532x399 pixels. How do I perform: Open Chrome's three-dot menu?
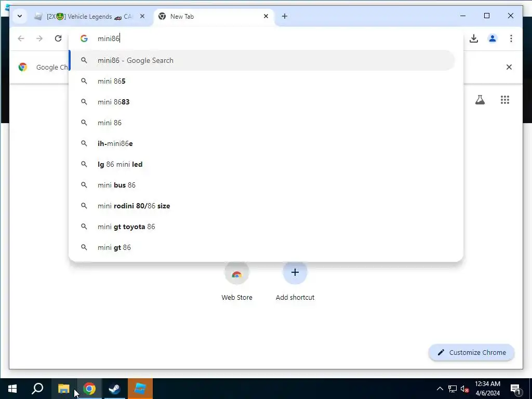(x=511, y=38)
